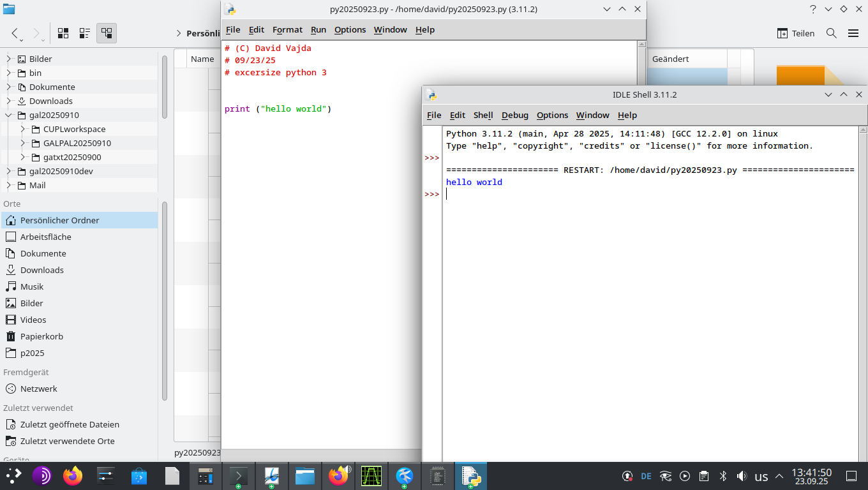Viewport: 868px width, 490px height.
Task: Click the Bluetooth icon in the system tray
Action: tap(723, 476)
